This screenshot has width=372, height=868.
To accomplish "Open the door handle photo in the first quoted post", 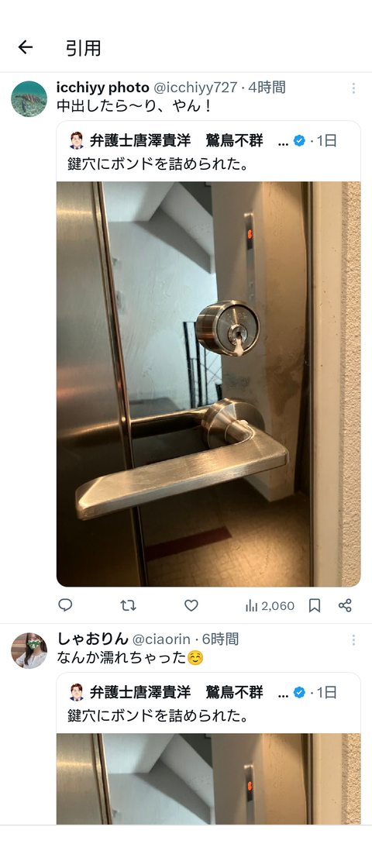I will [x=208, y=384].
